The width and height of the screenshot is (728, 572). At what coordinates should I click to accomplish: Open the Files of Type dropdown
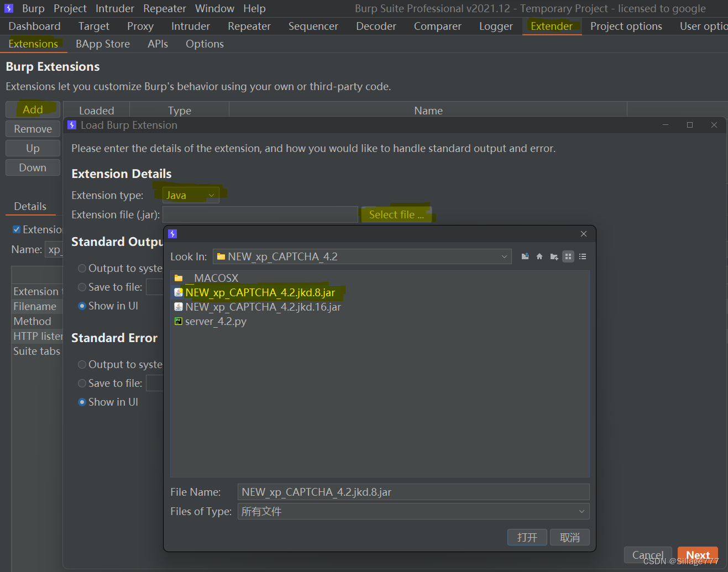click(413, 511)
